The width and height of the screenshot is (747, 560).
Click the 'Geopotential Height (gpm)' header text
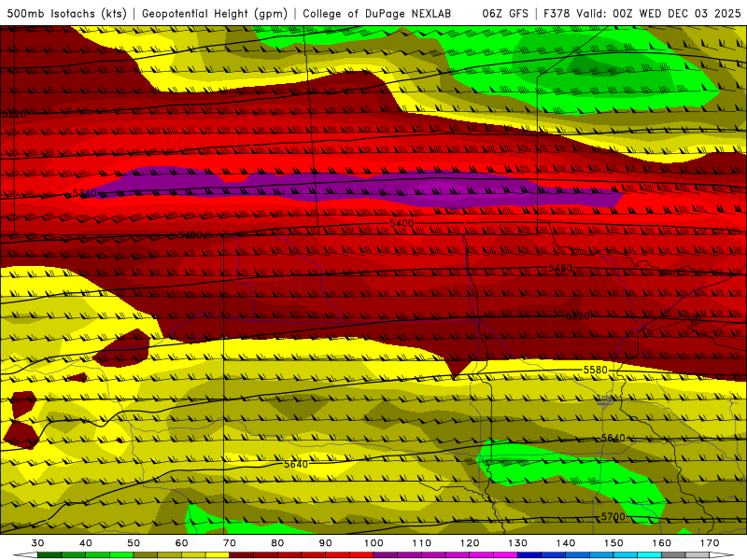[215, 13]
